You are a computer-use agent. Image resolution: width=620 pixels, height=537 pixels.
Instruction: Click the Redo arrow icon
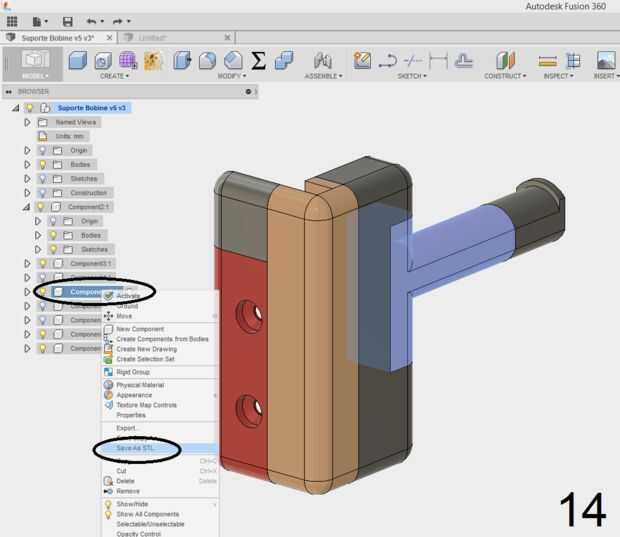click(x=118, y=21)
